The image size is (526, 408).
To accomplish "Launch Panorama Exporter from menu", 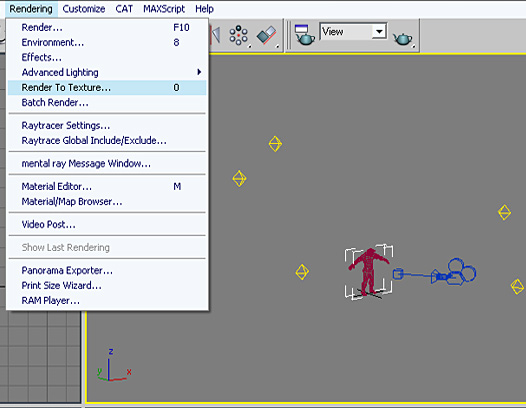I will (107, 270).
